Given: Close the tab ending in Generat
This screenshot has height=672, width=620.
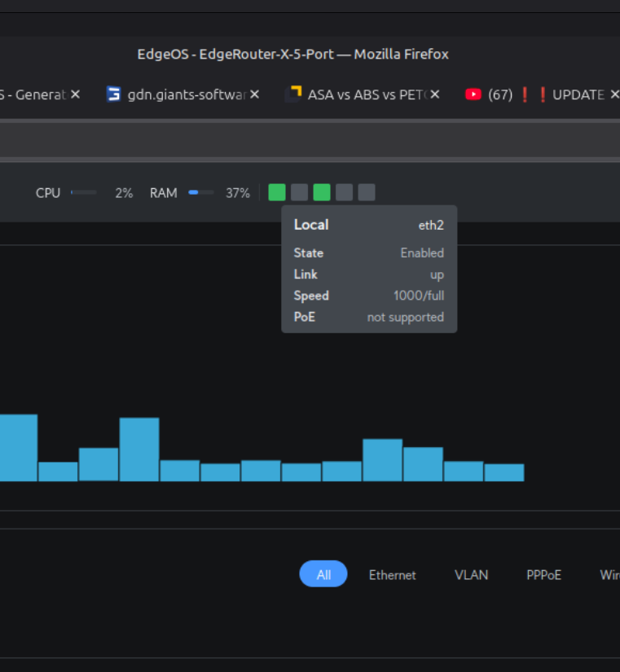Looking at the screenshot, I should tap(76, 94).
